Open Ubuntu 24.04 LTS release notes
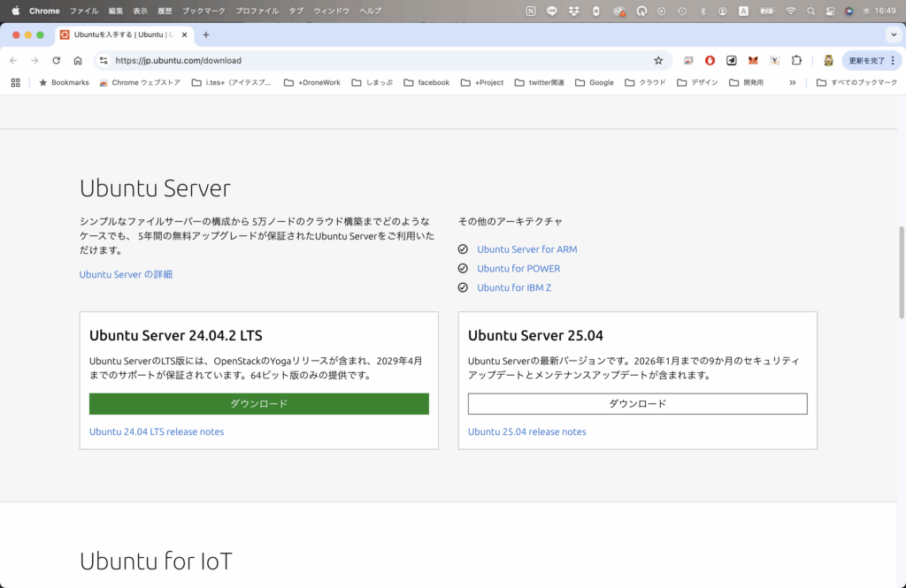This screenshot has height=588, width=906. coord(157,431)
